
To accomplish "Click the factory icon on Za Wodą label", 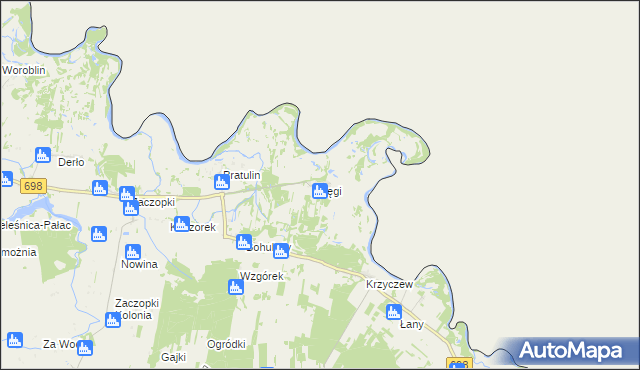I will tap(84, 348).
